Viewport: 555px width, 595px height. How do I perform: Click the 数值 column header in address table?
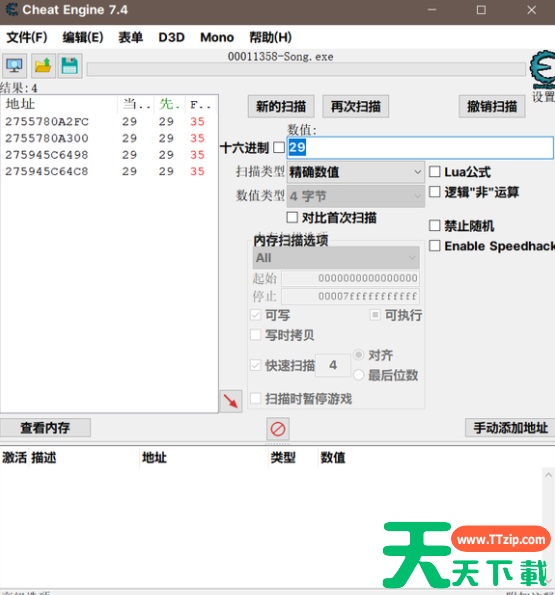[333, 457]
